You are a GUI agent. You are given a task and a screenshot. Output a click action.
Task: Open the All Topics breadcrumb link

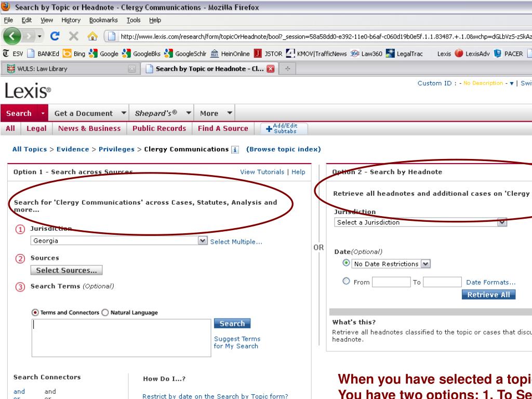(30, 149)
